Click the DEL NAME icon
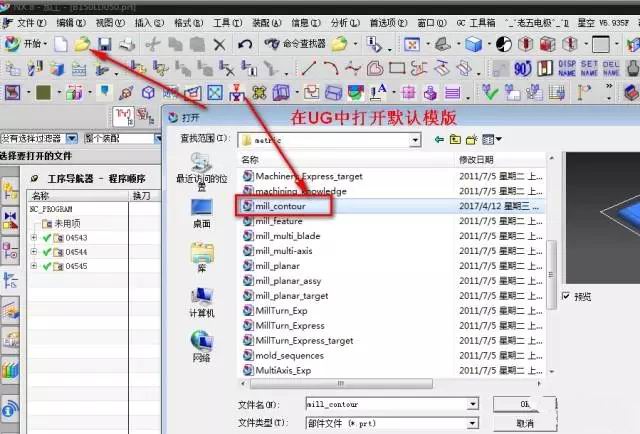The width and height of the screenshot is (640, 434). [x=611, y=68]
